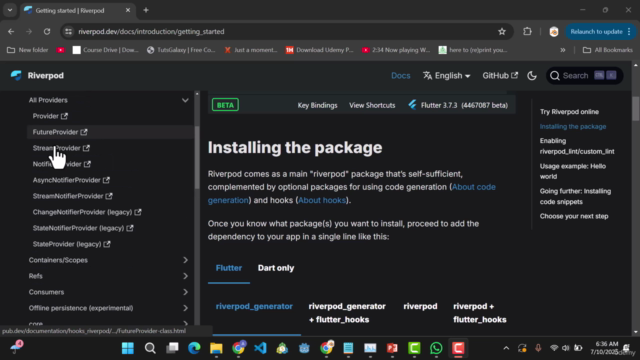Viewport: 640px width, 360px height.
Task: Open FutureProvider sidebar link
Action: pyautogui.click(x=60, y=132)
